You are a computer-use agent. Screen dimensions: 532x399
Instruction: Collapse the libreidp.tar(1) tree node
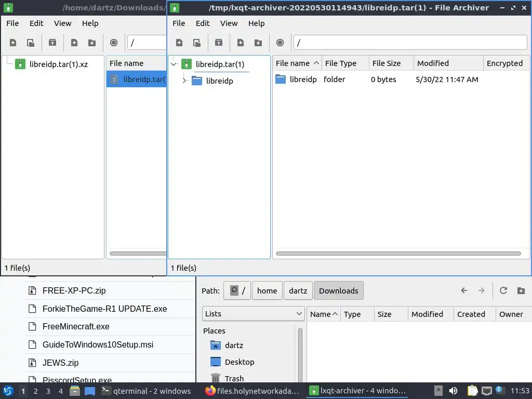pyautogui.click(x=174, y=64)
